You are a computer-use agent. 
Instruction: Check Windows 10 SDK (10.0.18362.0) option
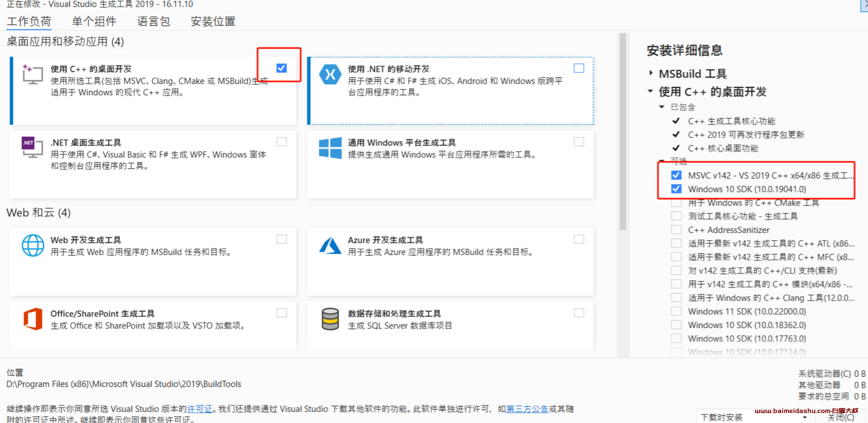click(x=676, y=324)
